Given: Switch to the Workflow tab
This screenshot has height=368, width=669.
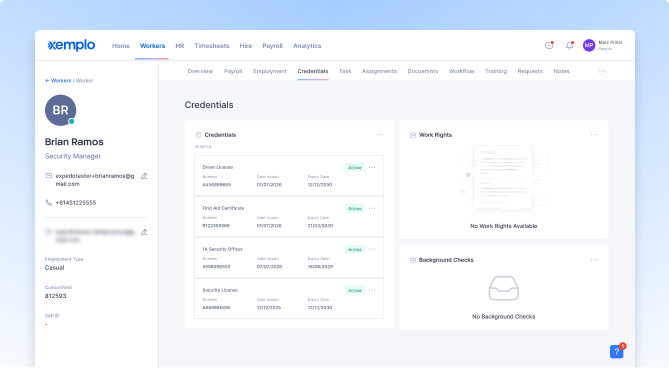Looking at the screenshot, I should coord(461,71).
